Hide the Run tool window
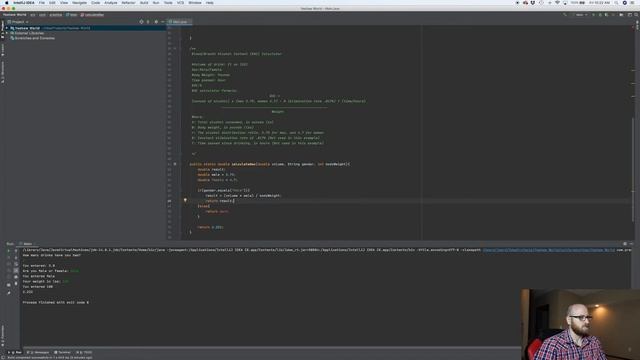The height and width of the screenshot is (360, 640). click(631, 244)
